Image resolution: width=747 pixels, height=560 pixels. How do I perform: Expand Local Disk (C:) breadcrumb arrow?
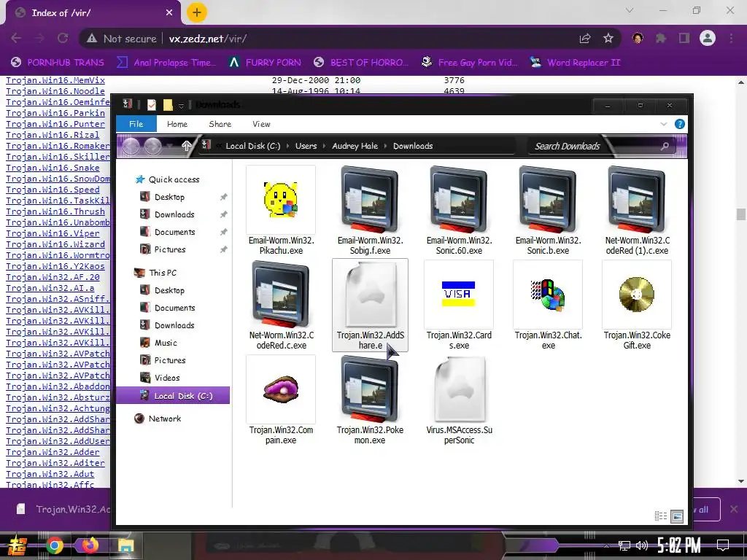point(287,146)
